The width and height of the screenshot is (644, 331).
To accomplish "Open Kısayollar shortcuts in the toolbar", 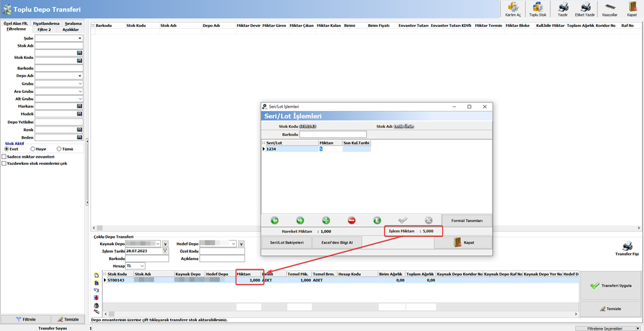I will coord(609,9).
